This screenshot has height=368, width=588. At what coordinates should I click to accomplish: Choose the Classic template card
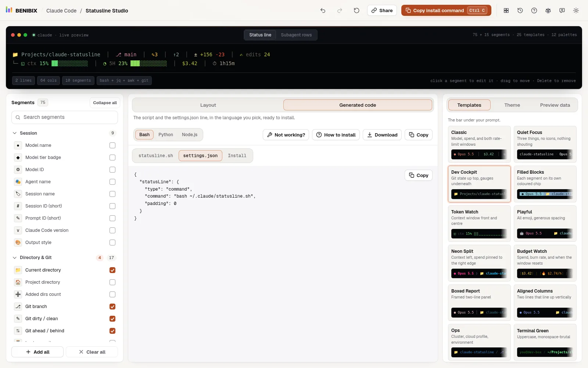coord(479,144)
